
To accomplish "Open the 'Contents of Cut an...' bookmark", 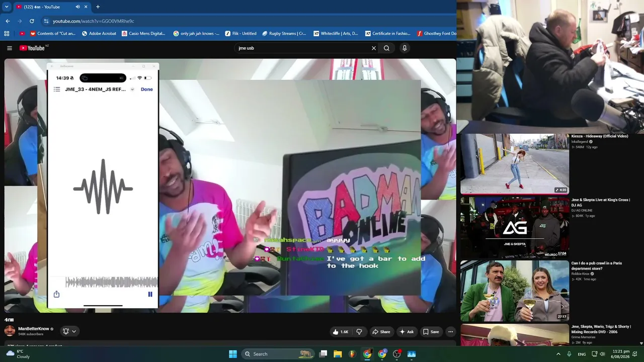I will [53, 34].
